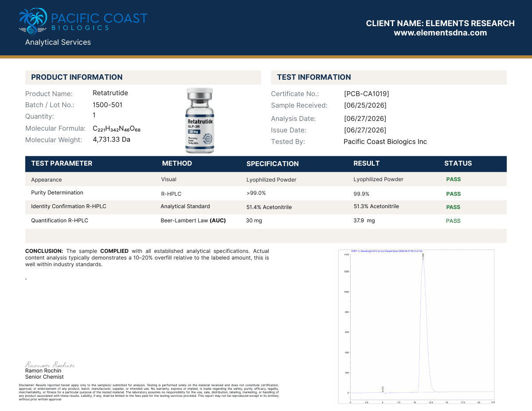Viewport: 532px width, 411px height.
Task: Open the HPLC chromatogram graph
Action: (x=416, y=326)
